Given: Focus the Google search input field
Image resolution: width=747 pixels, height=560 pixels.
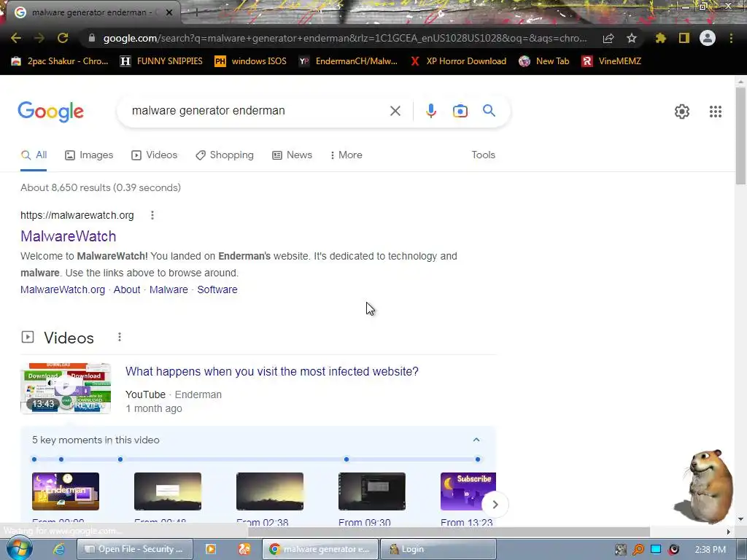Looking at the screenshot, I should coord(256,111).
